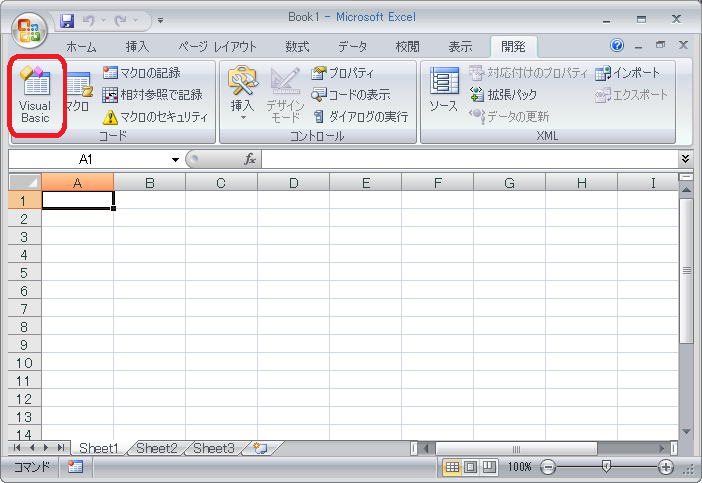This screenshot has height=483, width=702.
Task: Click the status bar macro record icon
Action: (75, 466)
